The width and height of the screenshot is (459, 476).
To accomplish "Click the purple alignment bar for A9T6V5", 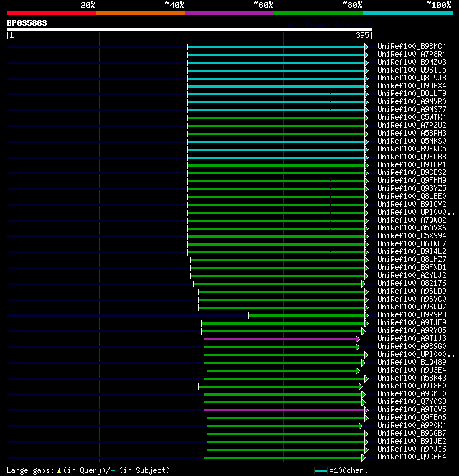I will (285, 410).
